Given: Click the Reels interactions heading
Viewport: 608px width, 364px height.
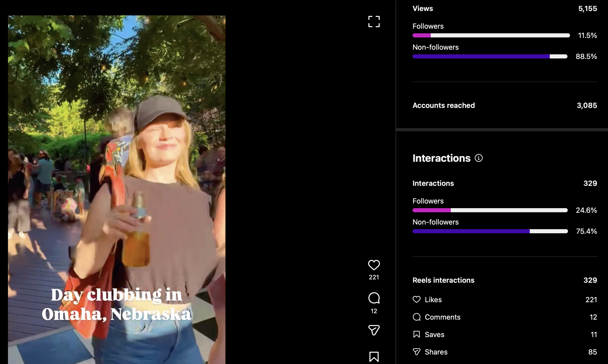Looking at the screenshot, I should pyautogui.click(x=443, y=280).
